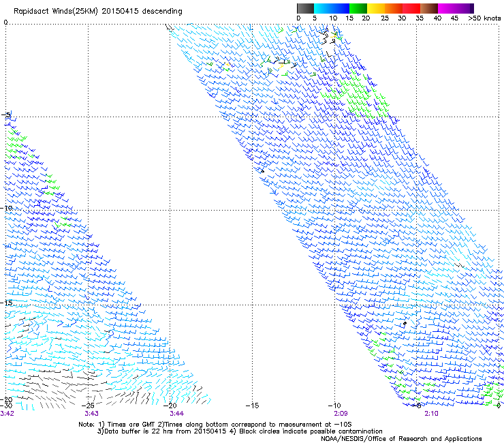Click the gray 0-5 knots color segment
The width and height of the screenshot is (504, 443).
(x=305, y=8)
